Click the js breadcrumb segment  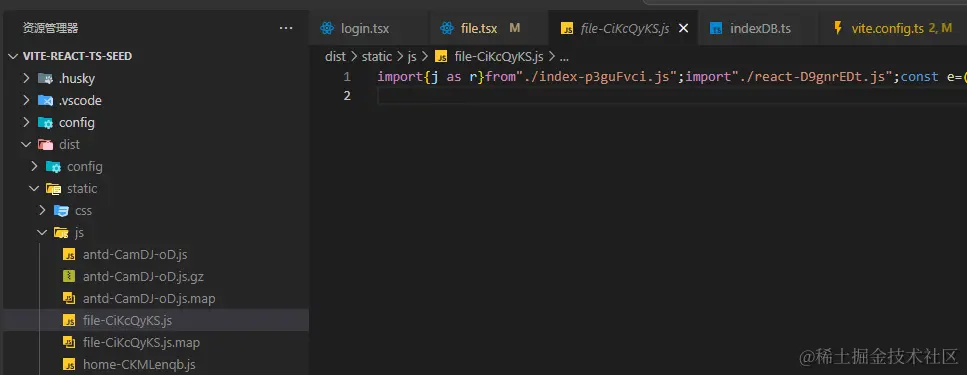click(x=412, y=57)
